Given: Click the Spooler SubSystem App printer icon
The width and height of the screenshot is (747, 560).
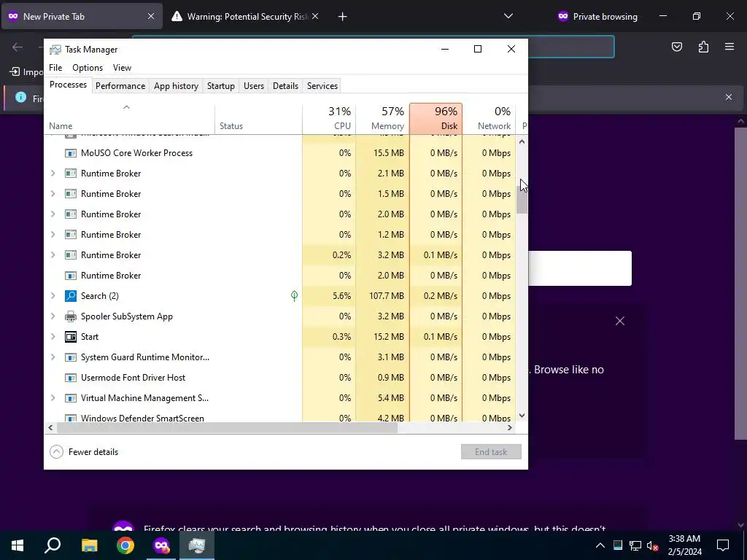Looking at the screenshot, I should point(71,316).
